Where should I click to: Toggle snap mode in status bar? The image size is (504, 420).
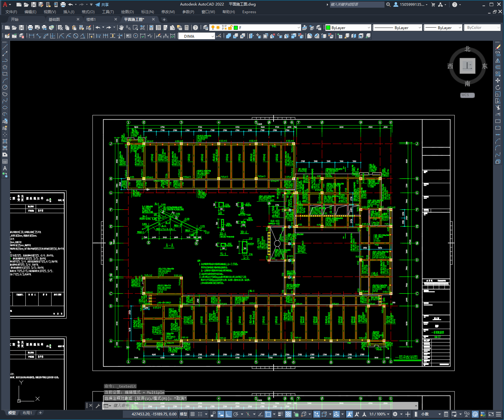[x=200, y=414]
